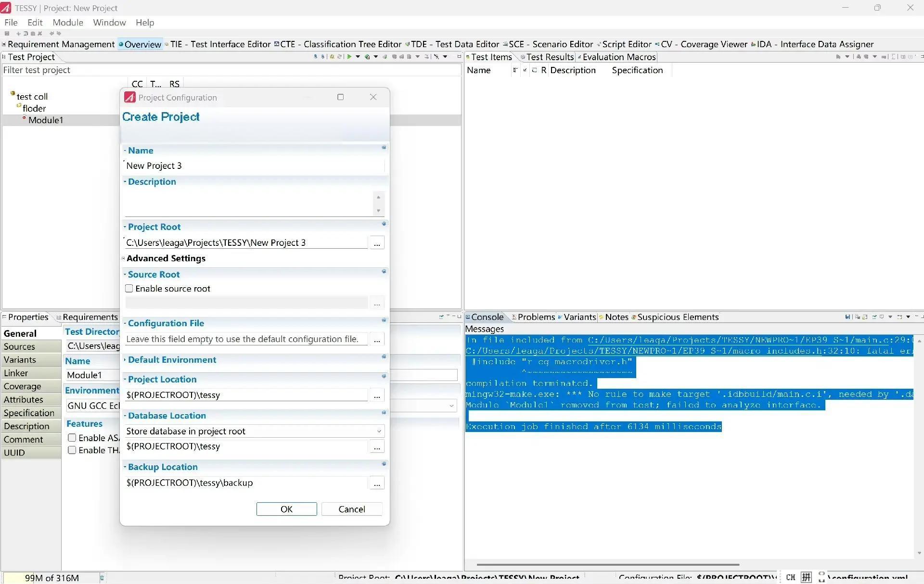This screenshot has width=924, height=584.
Task: Click TESSY logo icon in dialog title
Action: point(130,98)
